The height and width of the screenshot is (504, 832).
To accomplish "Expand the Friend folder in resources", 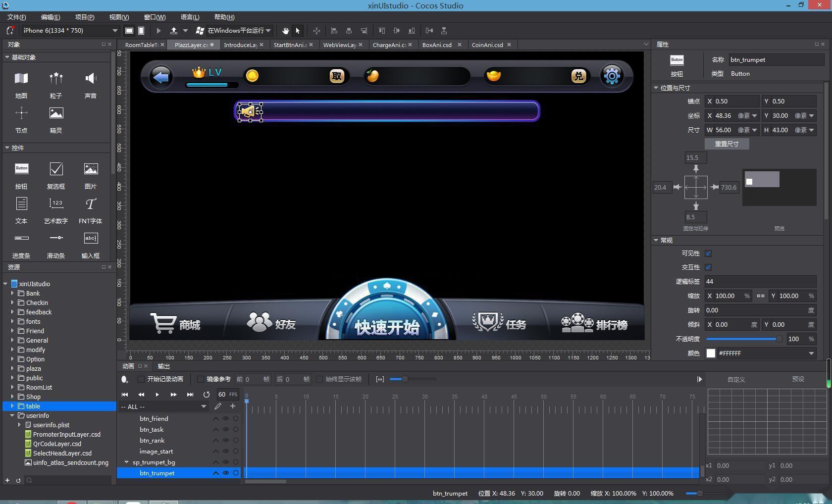I will tap(12, 331).
